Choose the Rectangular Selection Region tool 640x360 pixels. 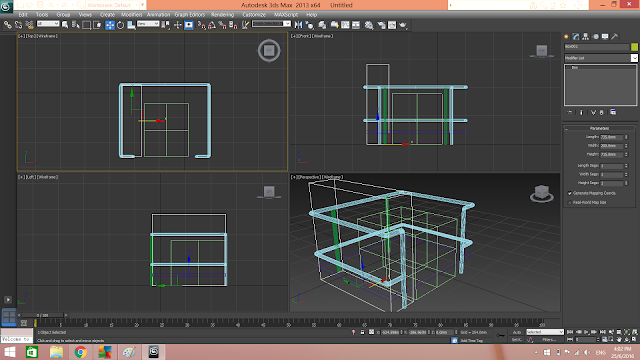pyautogui.click(x=87, y=25)
